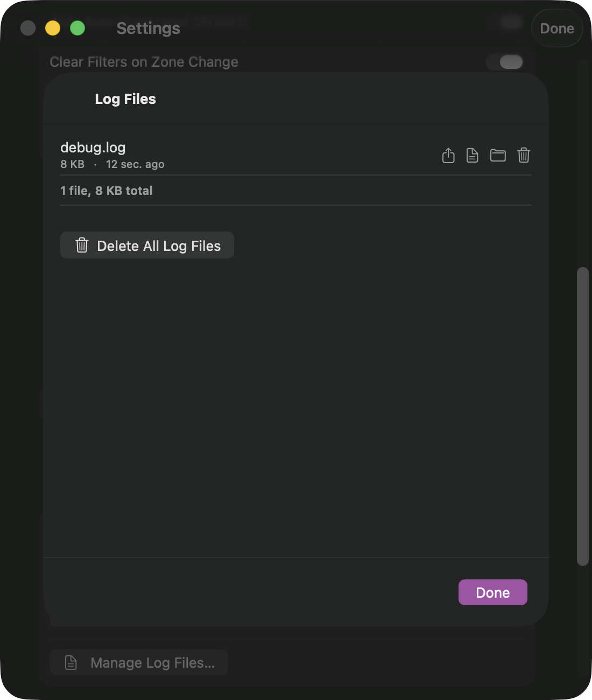Click the 12 sec. ago timestamp
The image size is (592, 700).
[135, 164]
